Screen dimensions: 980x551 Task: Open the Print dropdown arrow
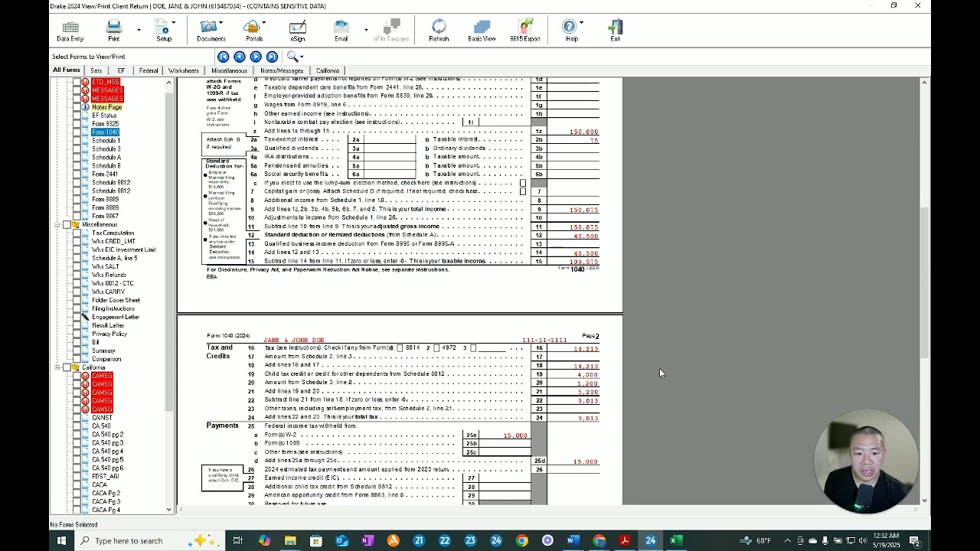click(x=139, y=30)
